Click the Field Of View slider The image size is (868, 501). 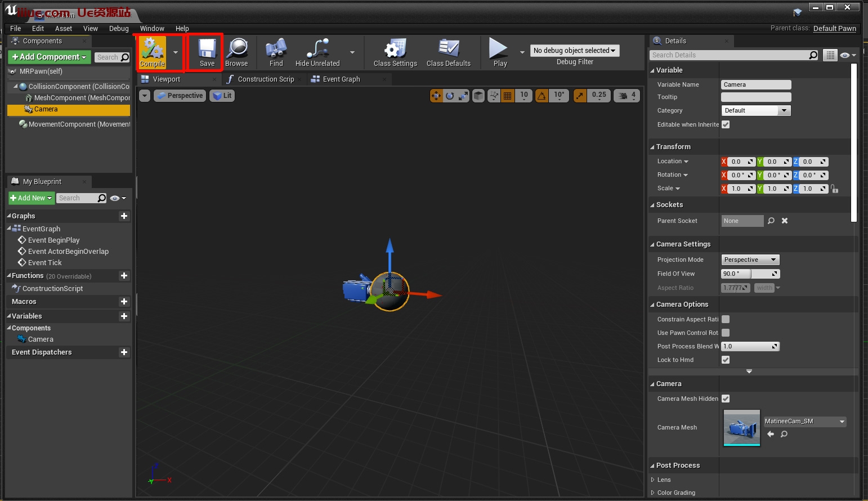750,274
